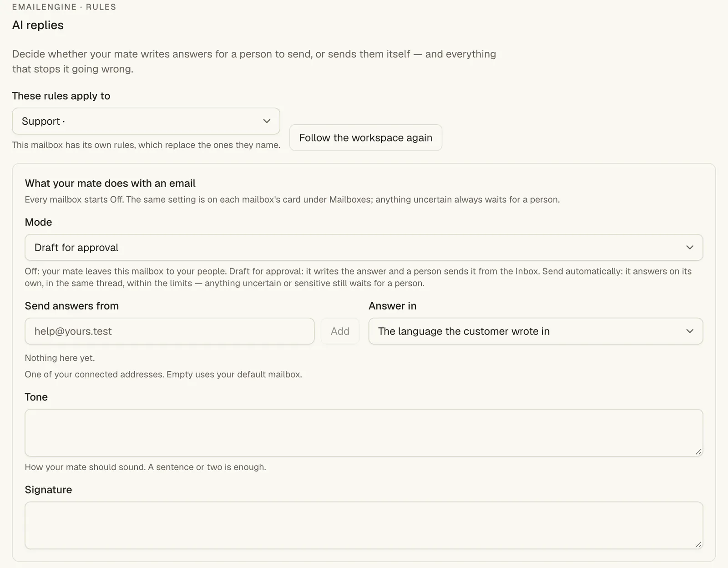728x568 pixels.
Task: Expand the Answer in language dropdown
Action: (536, 331)
